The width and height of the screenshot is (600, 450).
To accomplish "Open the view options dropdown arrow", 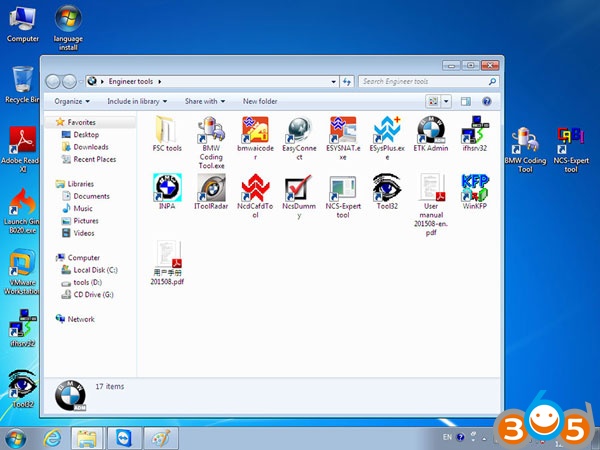I will point(446,101).
